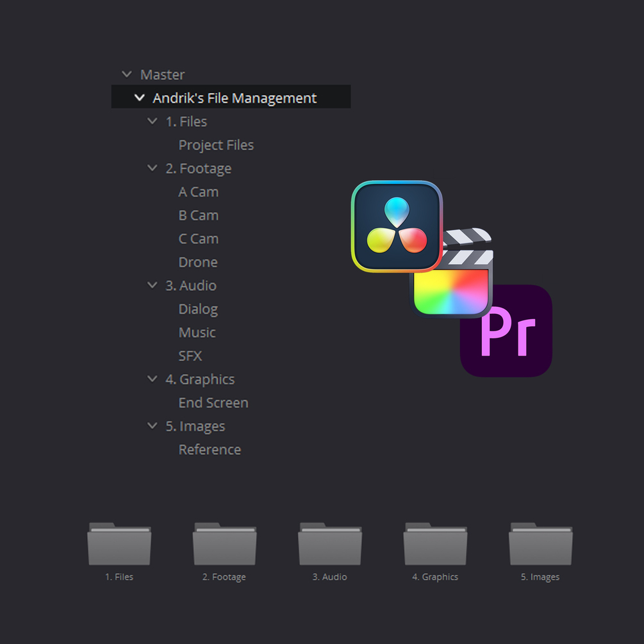This screenshot has height=644, width=644.
Task: Select the Reference bin
Action: tap(210, 449)
